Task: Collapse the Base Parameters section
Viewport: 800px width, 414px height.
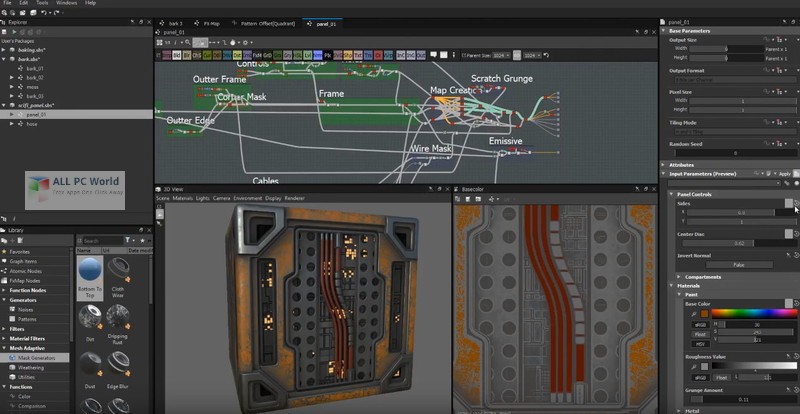Action: pyautogui.click(x=664, y=31)
